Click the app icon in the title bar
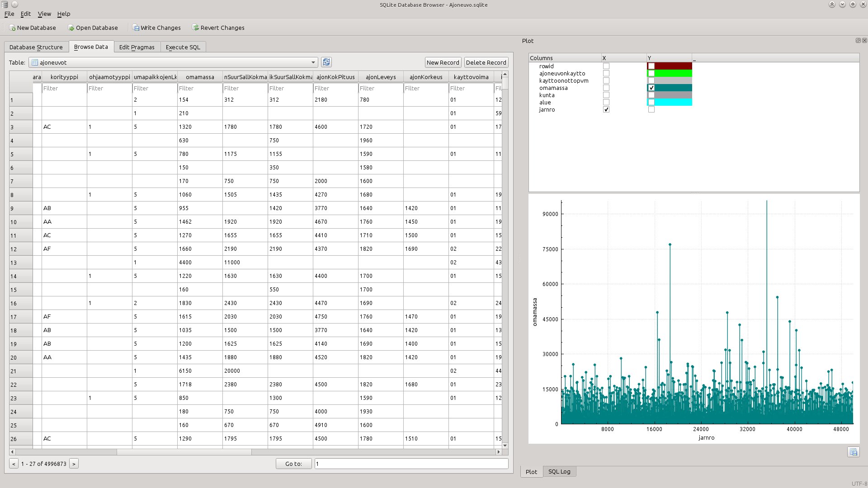This screenshot has width=868, height=488. (5, 5)
